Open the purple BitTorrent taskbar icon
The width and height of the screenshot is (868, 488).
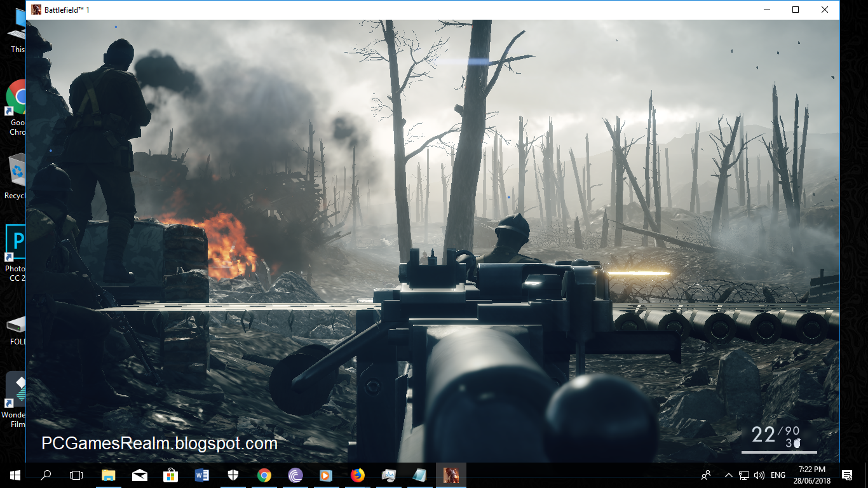[x=295, y=475]
